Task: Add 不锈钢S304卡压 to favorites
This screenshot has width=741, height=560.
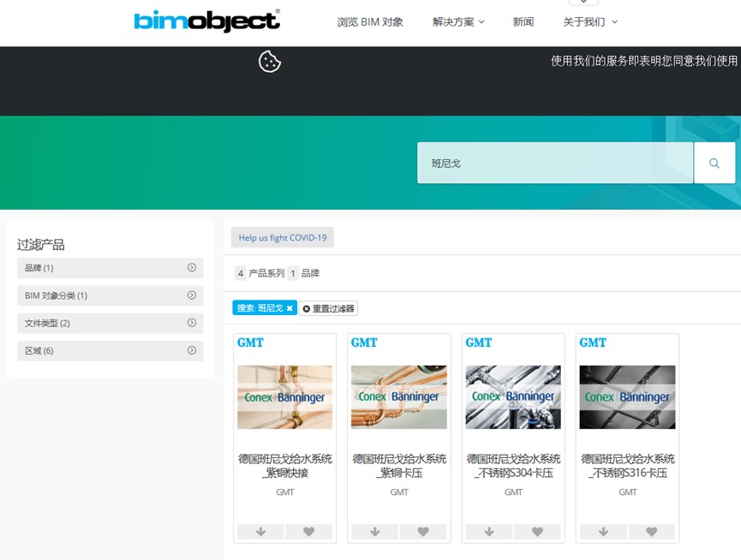Action: tap(537, 532)
